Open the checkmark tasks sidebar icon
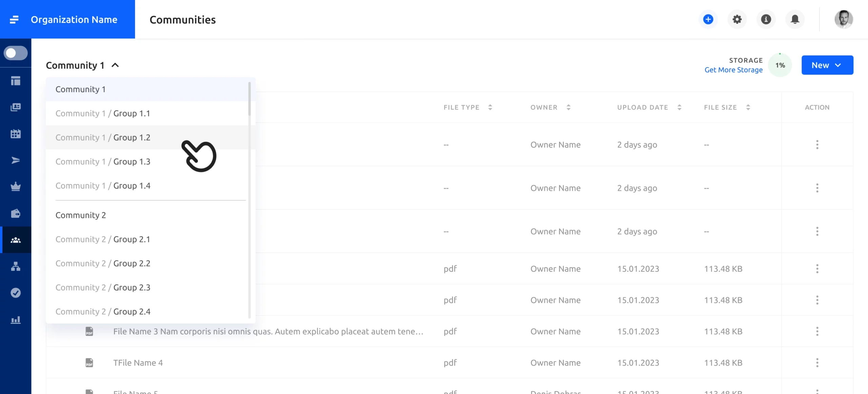Image resolution: width=868 pixels, height=394 pixels. (16, 293)
